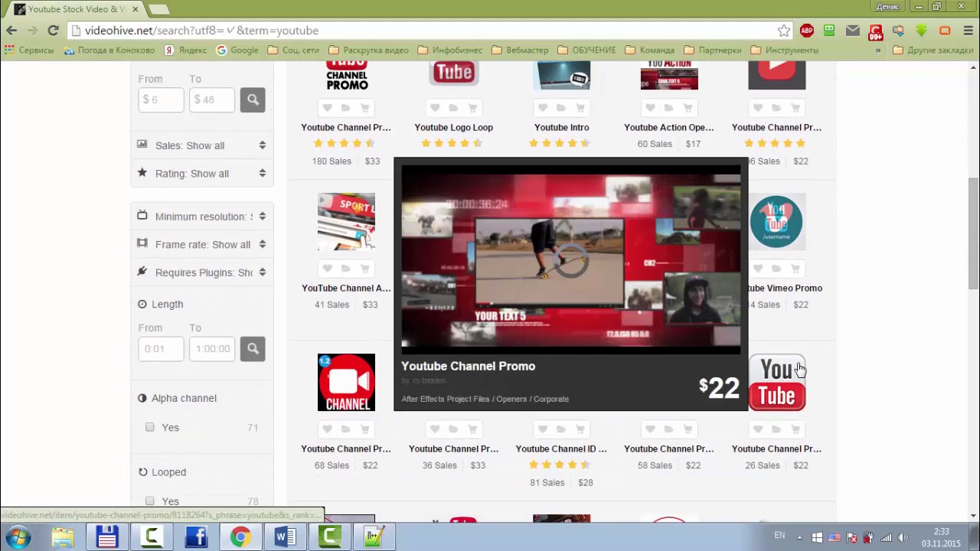Click the green download arrow extension icon
Screen dimensions: 980x551
click(x=922, y=31)
